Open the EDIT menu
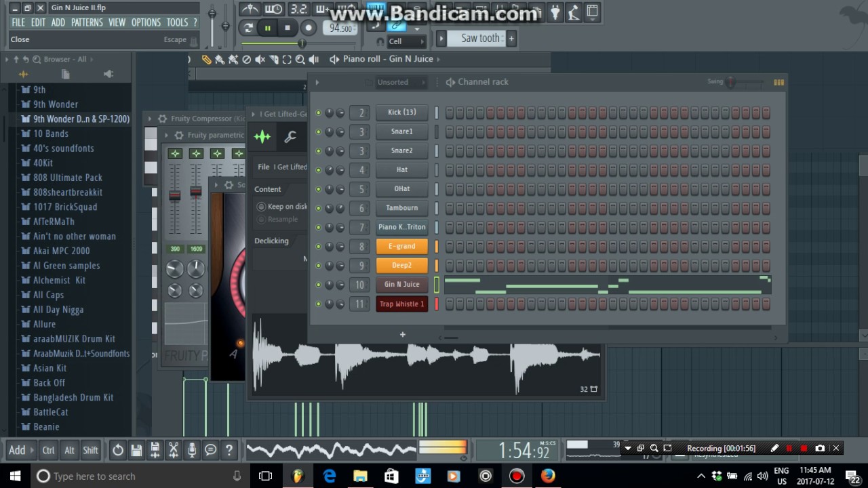The image size is (868, 488). click(x=38, y=22)
